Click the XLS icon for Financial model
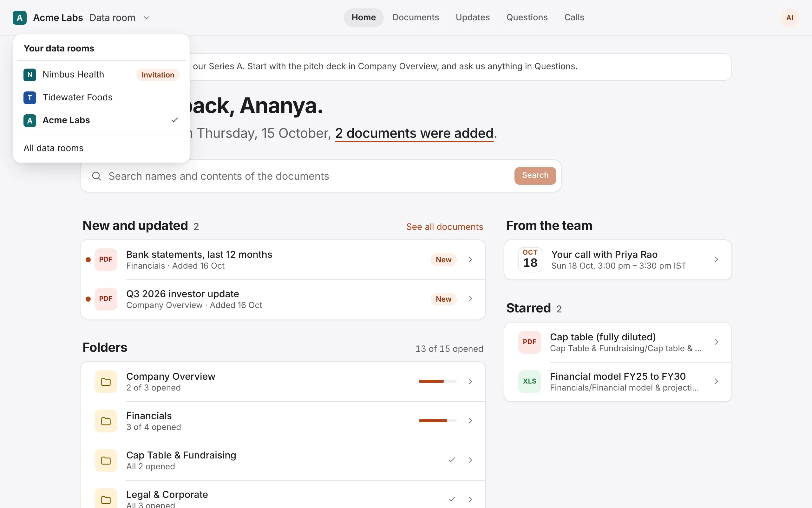This screenshot has height=508, width=812. (x=529, y=381)
